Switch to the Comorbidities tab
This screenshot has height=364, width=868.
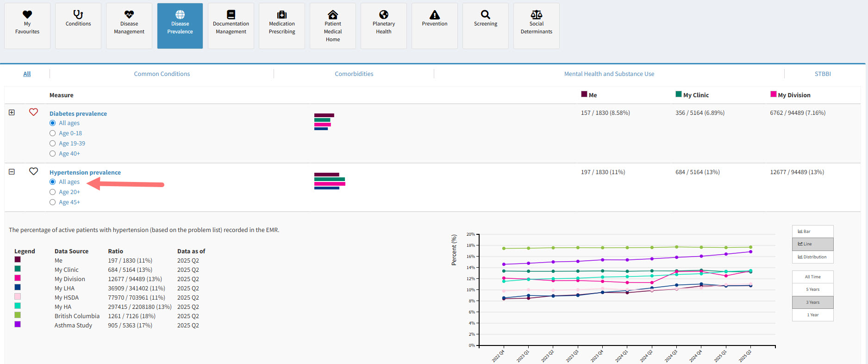tap(354, 74)
